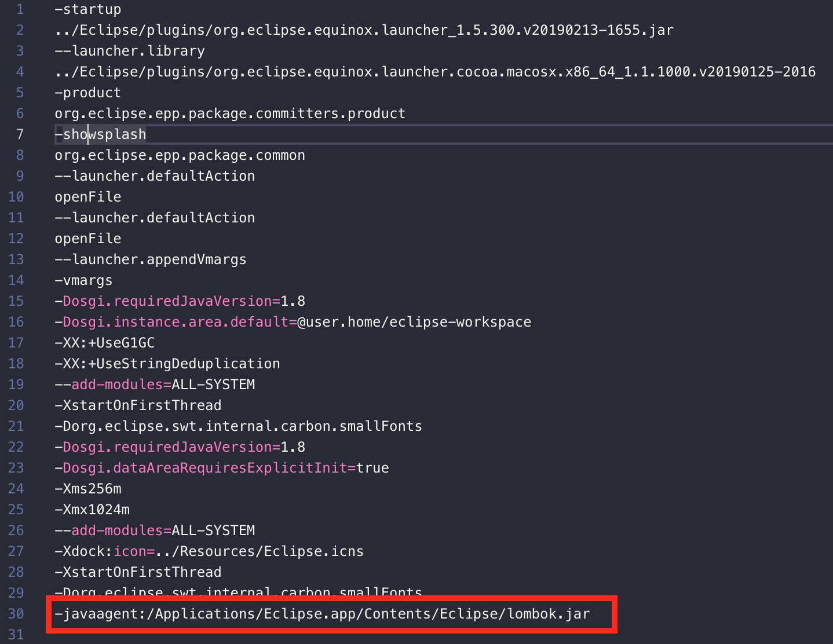The image size is (833, 644).
Task: Click the --launcher.appendVmargs text
Action: (x=150, y=259)
